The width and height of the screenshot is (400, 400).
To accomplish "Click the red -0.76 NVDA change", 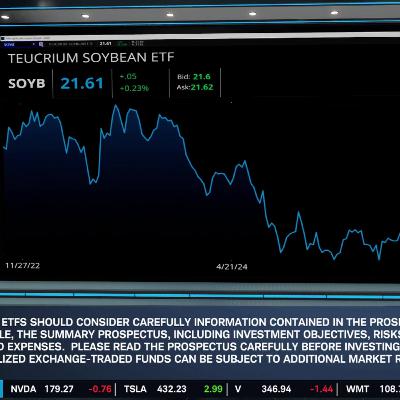I will [x=100, y=389].
